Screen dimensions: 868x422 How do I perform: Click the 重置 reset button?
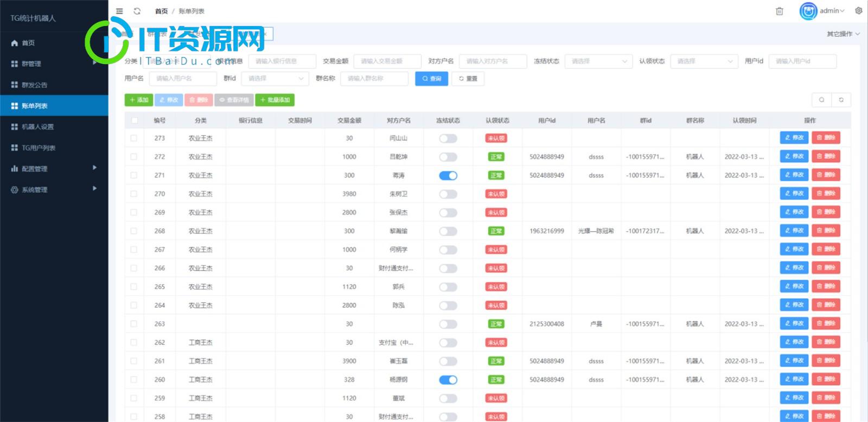coord(468,79)
